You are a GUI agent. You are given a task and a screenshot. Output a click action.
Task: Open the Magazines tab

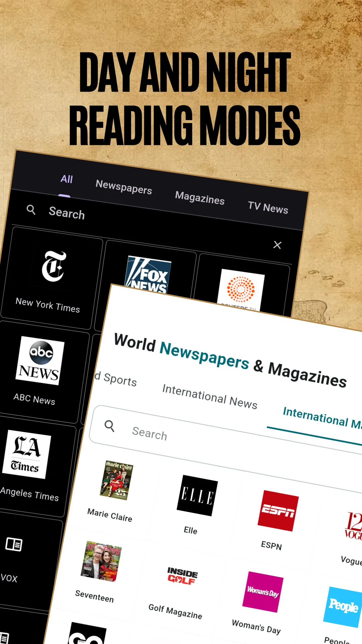pyautogui.click(x=200, y=198)
